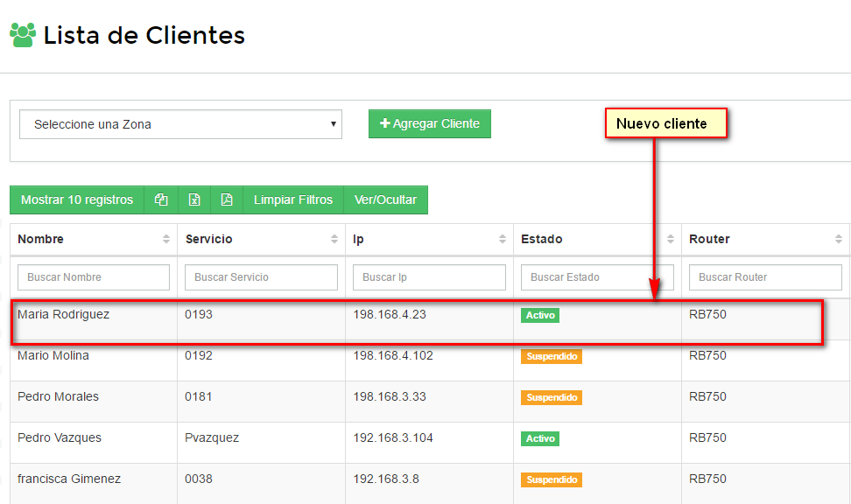The height and width of the screenshot is (504, 851).
Task: Open the 'Seleccione una Zona' dropdown
Action: (180, 124)
